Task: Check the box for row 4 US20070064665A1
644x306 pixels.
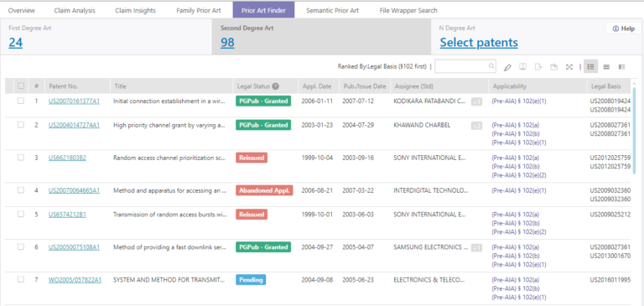Action: (x=21, y=190)
